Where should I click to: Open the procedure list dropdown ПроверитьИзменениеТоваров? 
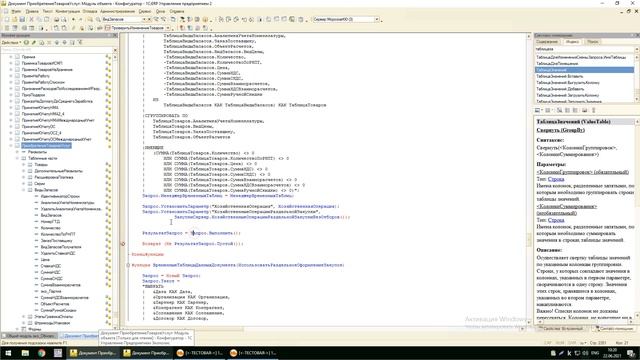[x=168, y=28]
